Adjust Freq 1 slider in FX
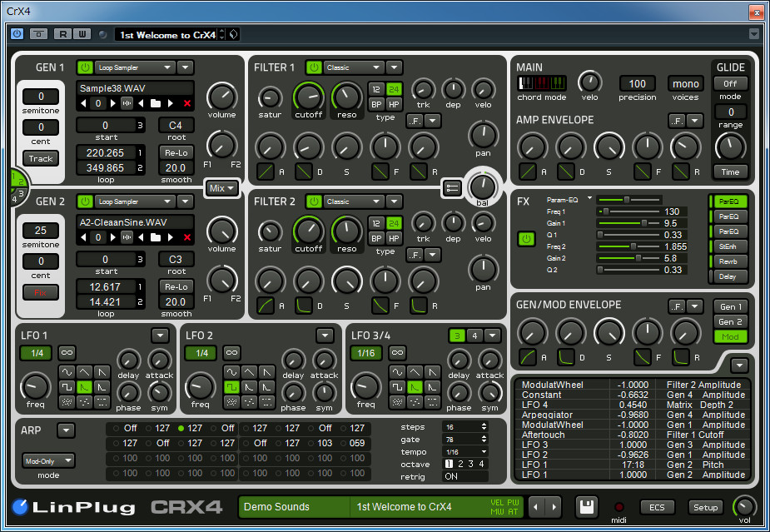The image size is (770, 532). click(x=628, y=211)
